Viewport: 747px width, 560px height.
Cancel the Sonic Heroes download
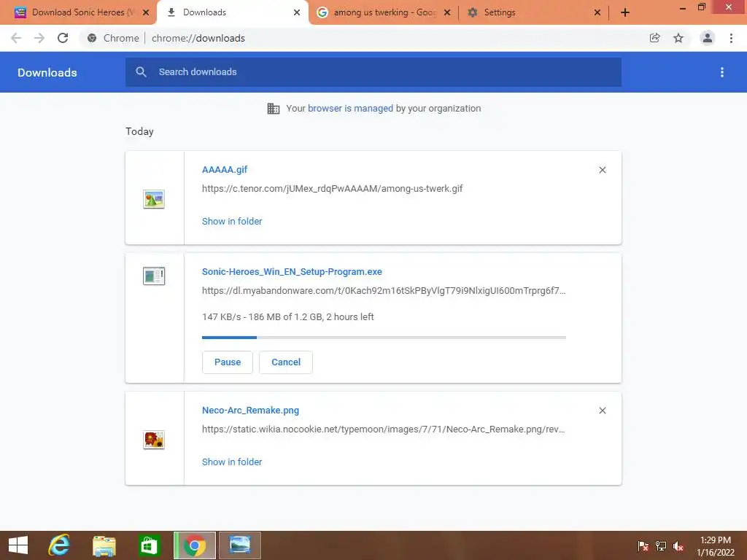point(286,362)
